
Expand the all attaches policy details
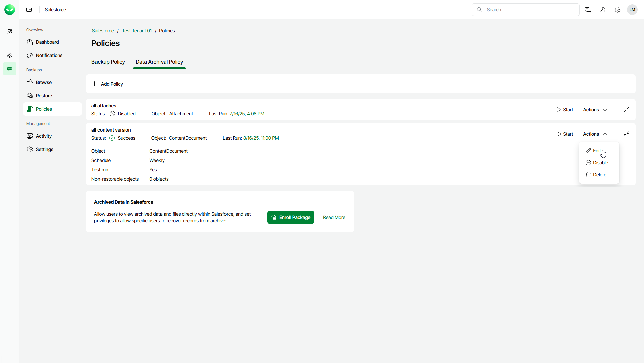[626, 110]
